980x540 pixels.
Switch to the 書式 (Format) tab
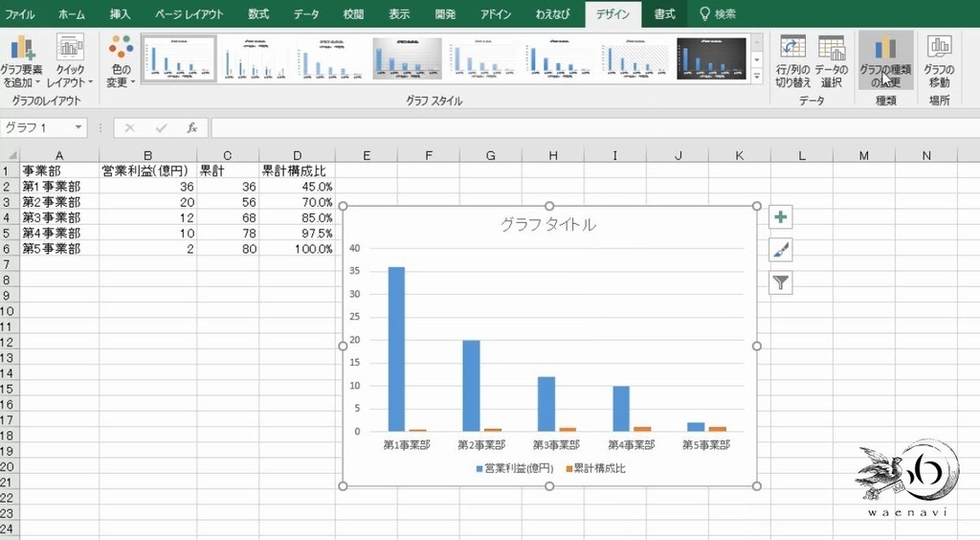coord(664,13)
